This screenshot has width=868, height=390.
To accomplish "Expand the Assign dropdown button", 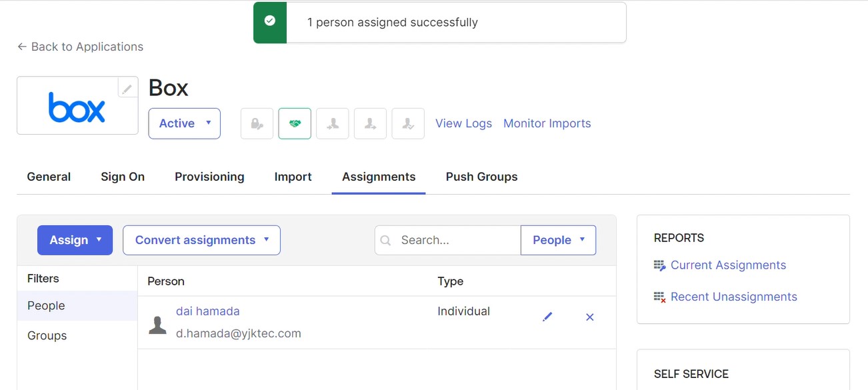I will (75, 240).
